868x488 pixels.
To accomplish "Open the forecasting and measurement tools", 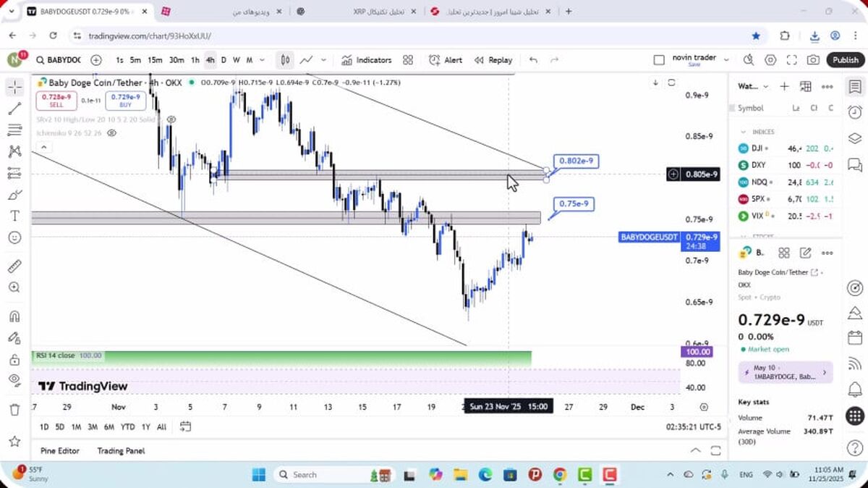I will tap(14, 173).
